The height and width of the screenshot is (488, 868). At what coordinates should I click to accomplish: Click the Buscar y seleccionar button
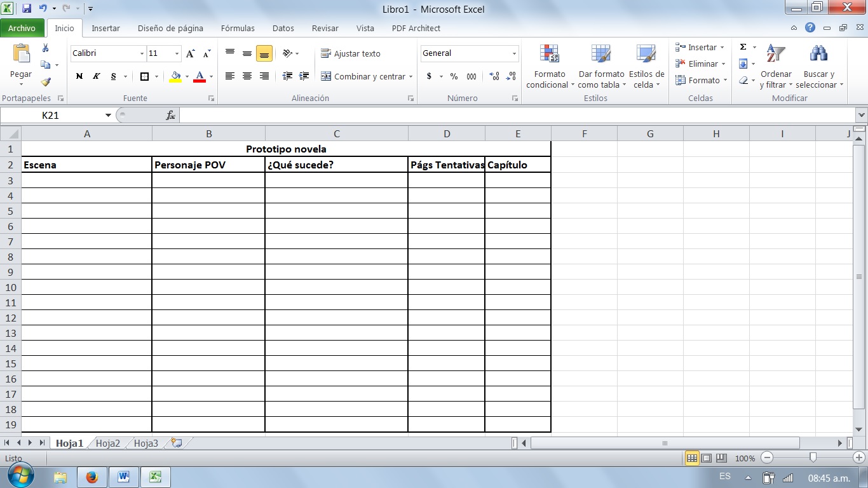(x=819, y=67)
